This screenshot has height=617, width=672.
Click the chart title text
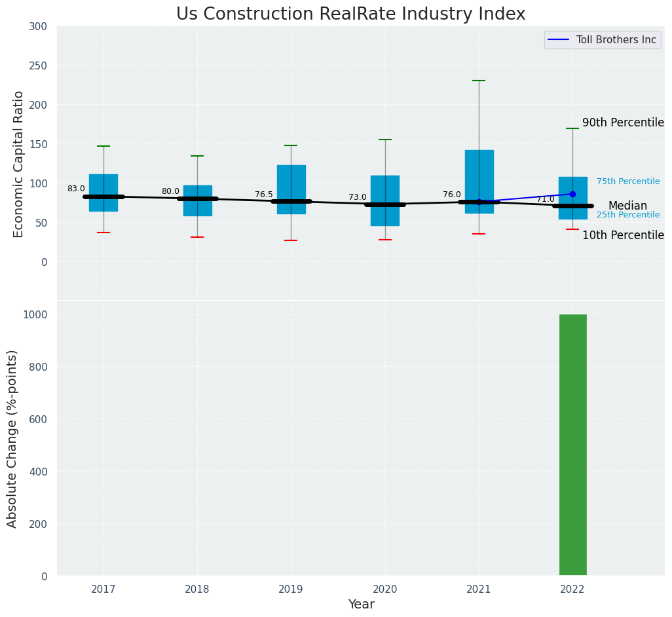click(x=350, y=14)
